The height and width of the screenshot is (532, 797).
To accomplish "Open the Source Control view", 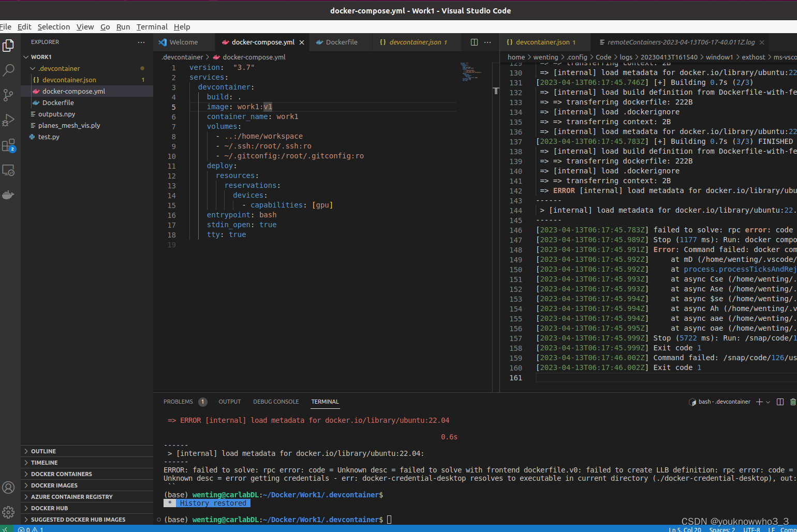I will point(8,95).
